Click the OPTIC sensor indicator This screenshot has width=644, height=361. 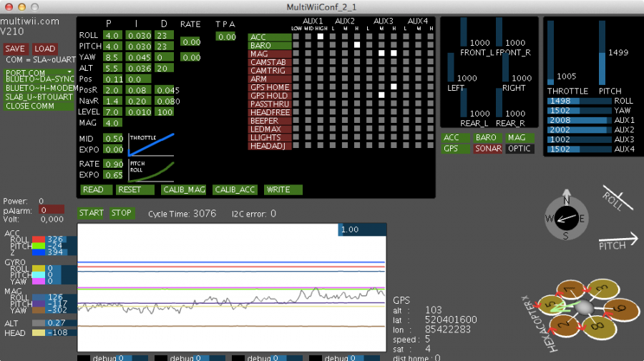[519, 149]
